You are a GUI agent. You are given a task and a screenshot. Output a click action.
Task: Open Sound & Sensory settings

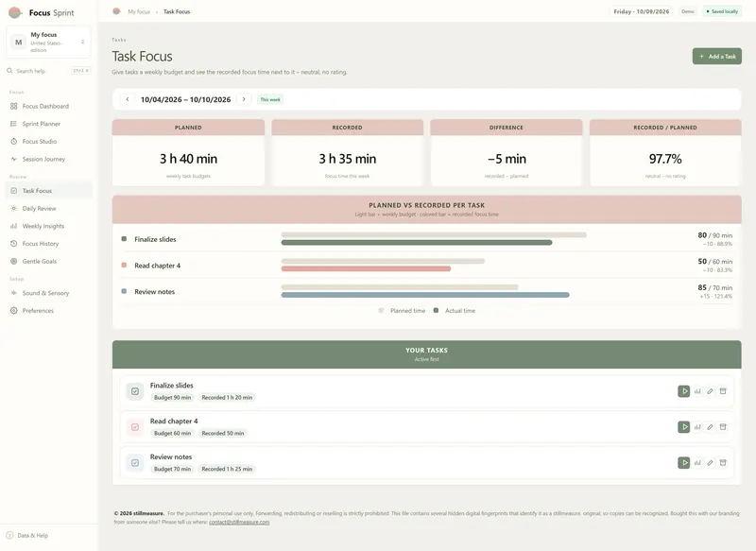pos(49,293)
